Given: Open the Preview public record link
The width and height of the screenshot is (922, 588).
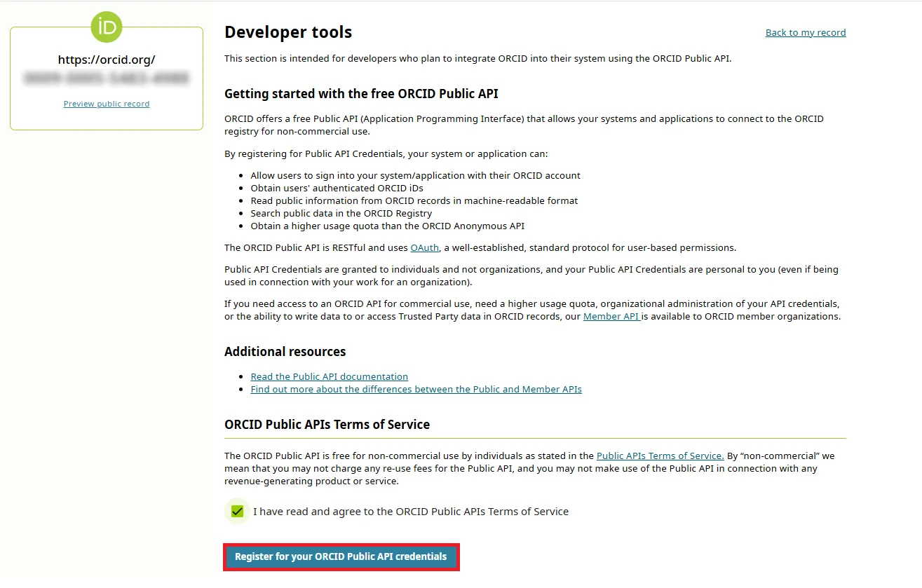Looking at the screenshot, I should 106,103.
